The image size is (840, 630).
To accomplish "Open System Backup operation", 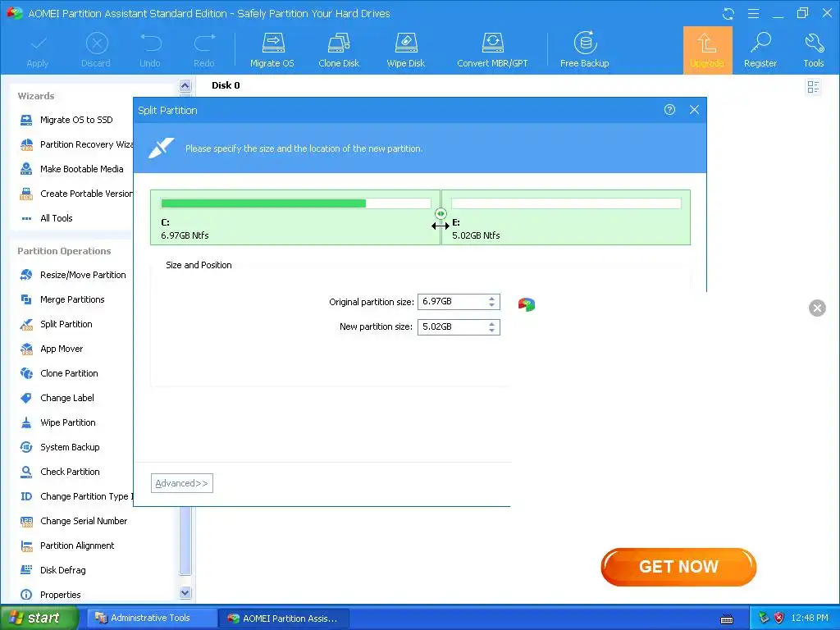I will click(60, 447).
